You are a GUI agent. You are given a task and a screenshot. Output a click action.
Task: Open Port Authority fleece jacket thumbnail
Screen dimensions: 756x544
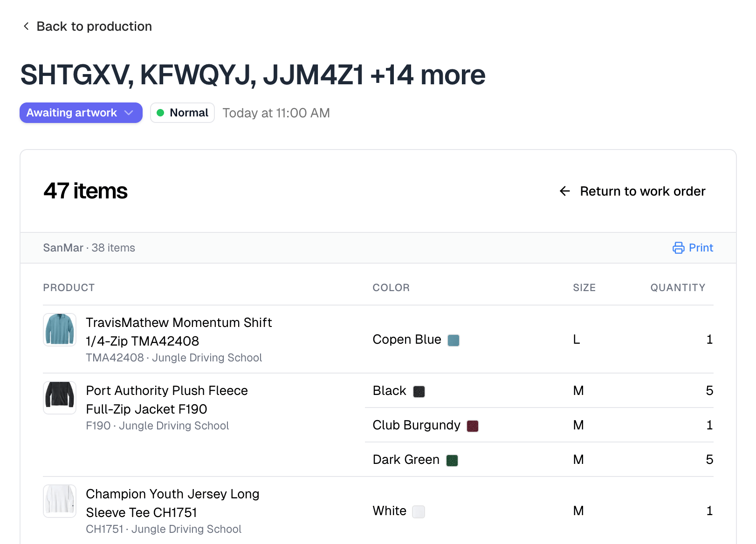(x=60, y=398)
